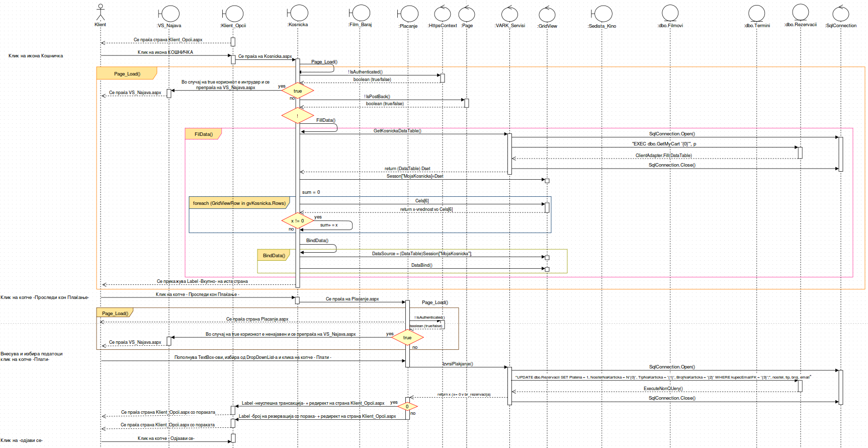Select the :dbo.Filmovi entity icon
Screen dimensions: 868x448
[670, 13]
